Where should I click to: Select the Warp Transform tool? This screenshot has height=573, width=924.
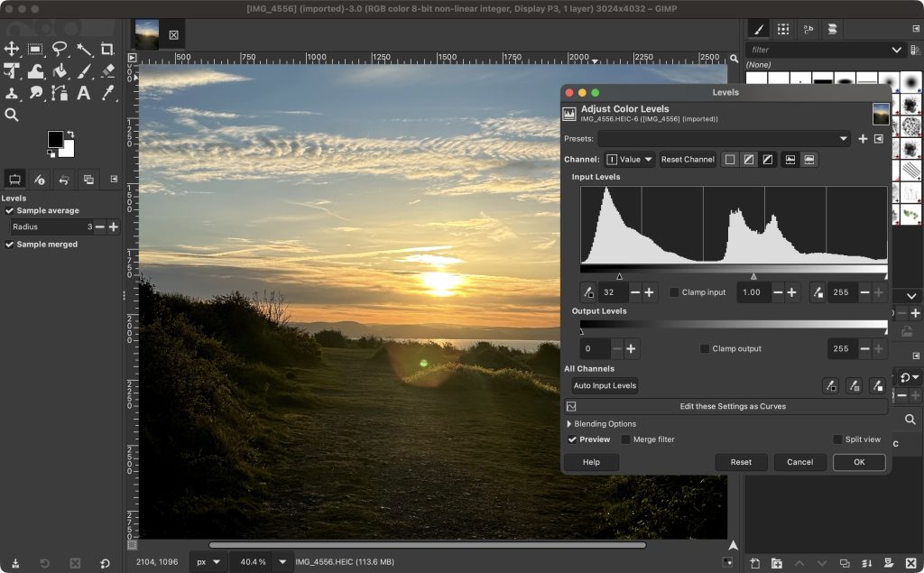(35, 71)
